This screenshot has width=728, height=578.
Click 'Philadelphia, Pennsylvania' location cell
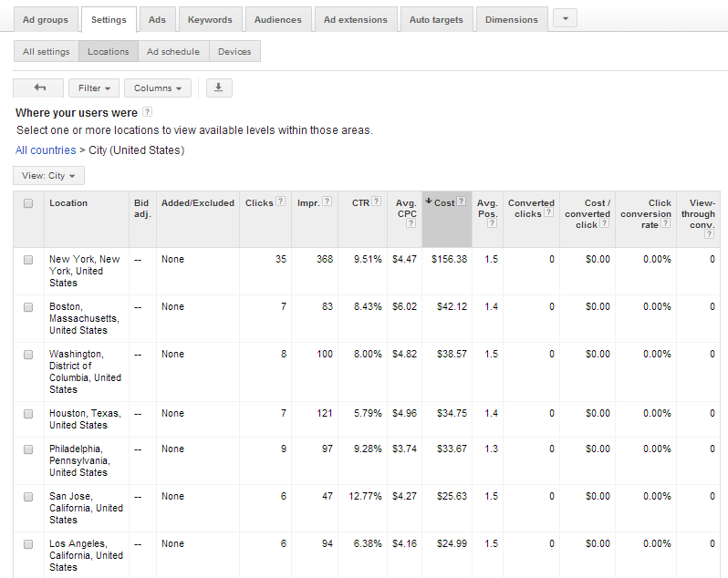[79, 460]
